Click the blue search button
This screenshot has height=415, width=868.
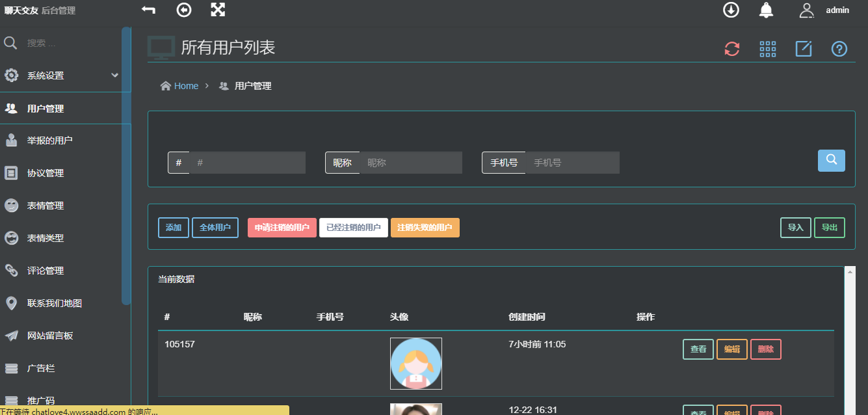coord(832,161)
